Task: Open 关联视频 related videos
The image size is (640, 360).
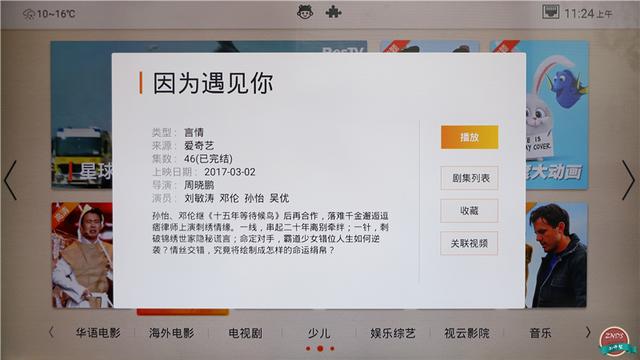Action: coord(469,243)
